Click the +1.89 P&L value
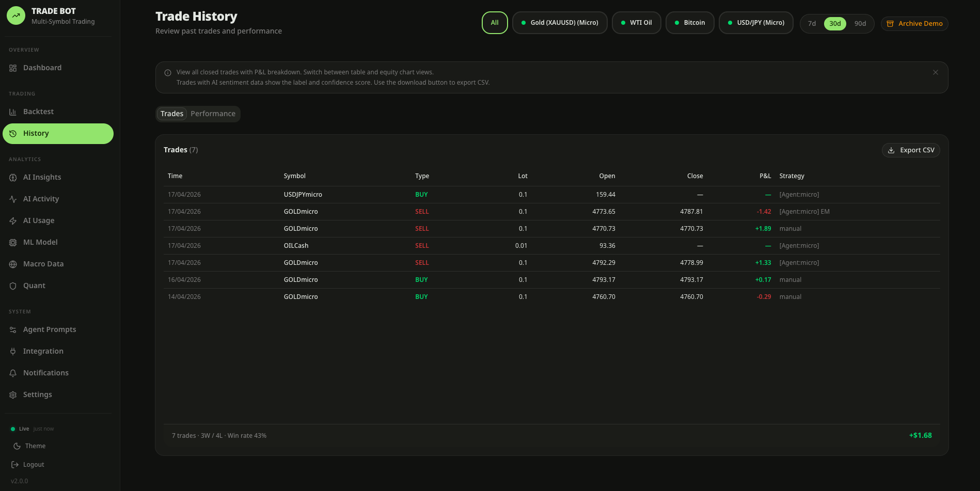 pyautogui.click(x=763, y=229)
